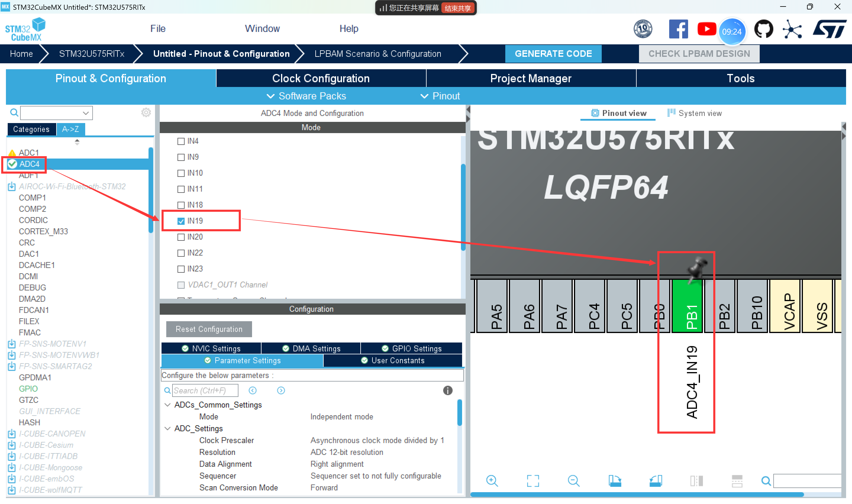Open the YouTube icon link

coord(706,30)
